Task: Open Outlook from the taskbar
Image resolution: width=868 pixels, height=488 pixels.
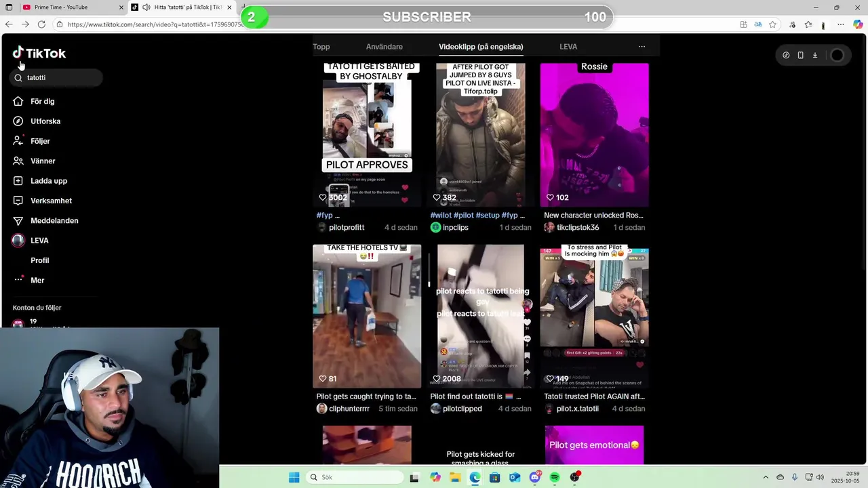Action: coord(515,478)
